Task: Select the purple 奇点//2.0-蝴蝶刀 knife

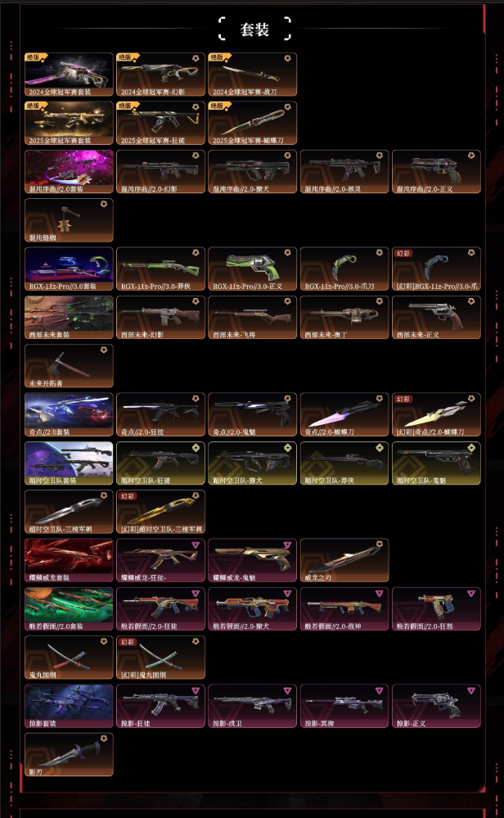Action: click(344, 415)
